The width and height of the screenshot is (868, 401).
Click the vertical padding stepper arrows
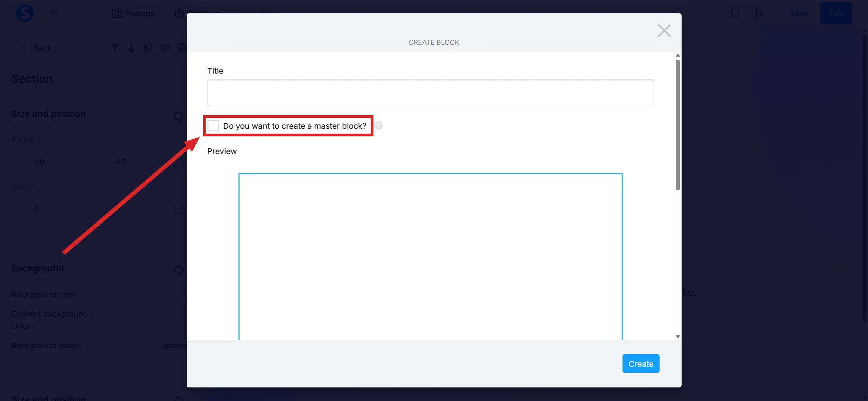[x=72, y=162]
